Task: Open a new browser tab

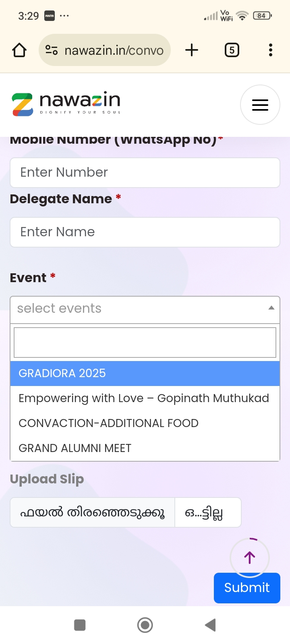Action: [x=192, y=50]
